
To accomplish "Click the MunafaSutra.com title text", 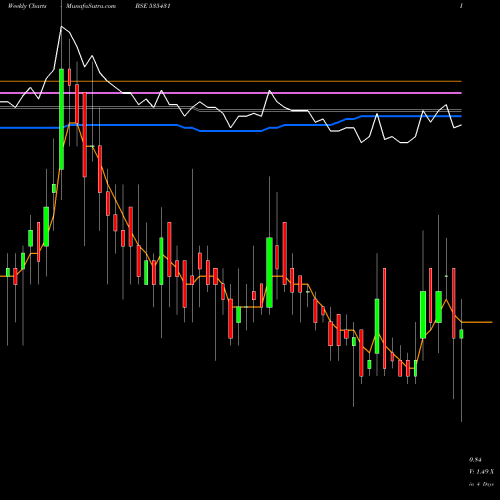I will pos(91,6).
